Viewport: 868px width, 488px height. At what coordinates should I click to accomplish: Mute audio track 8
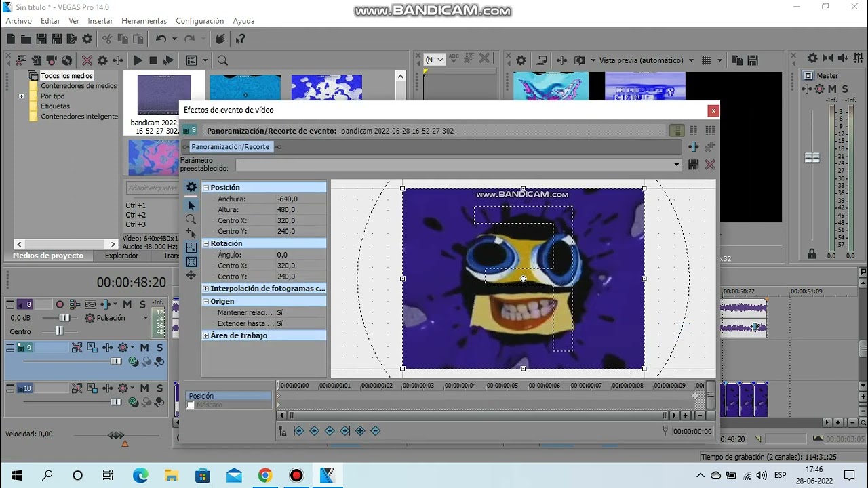click(x=127, y=304)
